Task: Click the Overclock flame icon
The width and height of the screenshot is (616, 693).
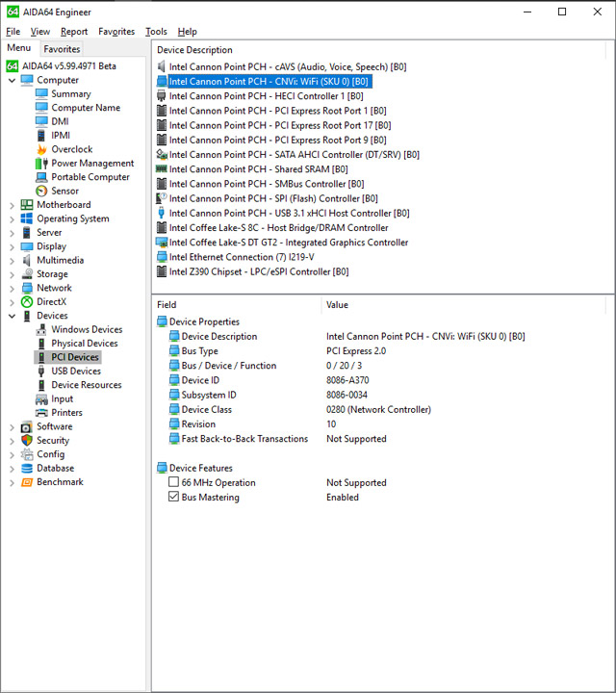Action: point(41,149)
